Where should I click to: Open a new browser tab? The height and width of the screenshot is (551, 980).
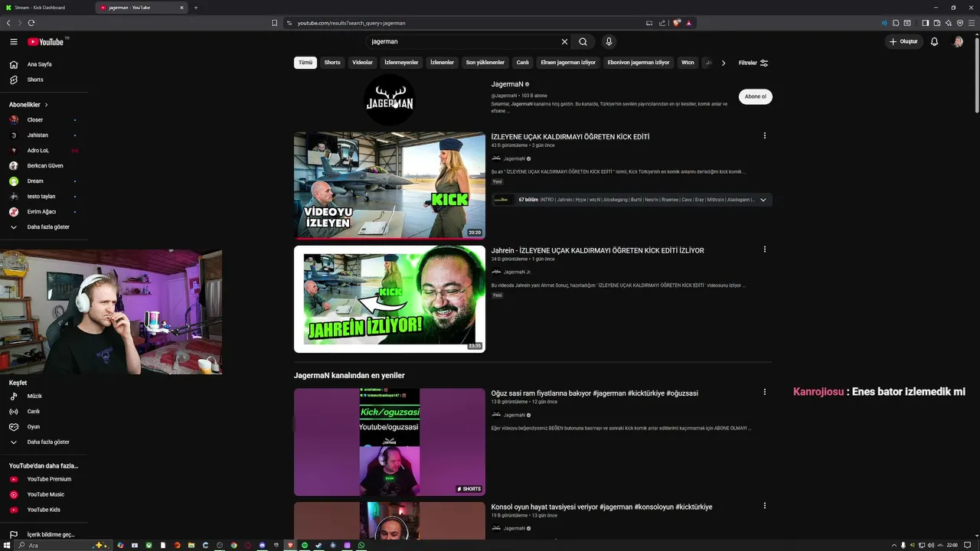(196, 8)
